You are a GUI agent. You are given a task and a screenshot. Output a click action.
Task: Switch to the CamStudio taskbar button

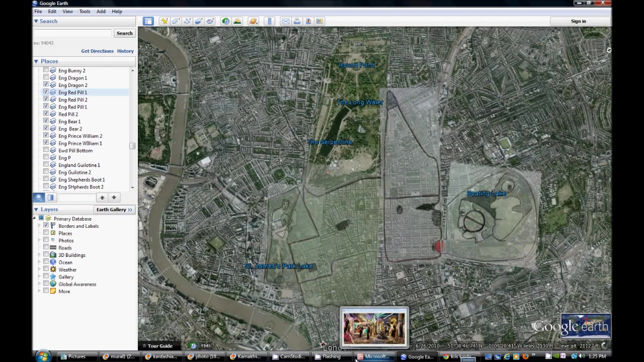pyautogui.click(x=289, y=356)
